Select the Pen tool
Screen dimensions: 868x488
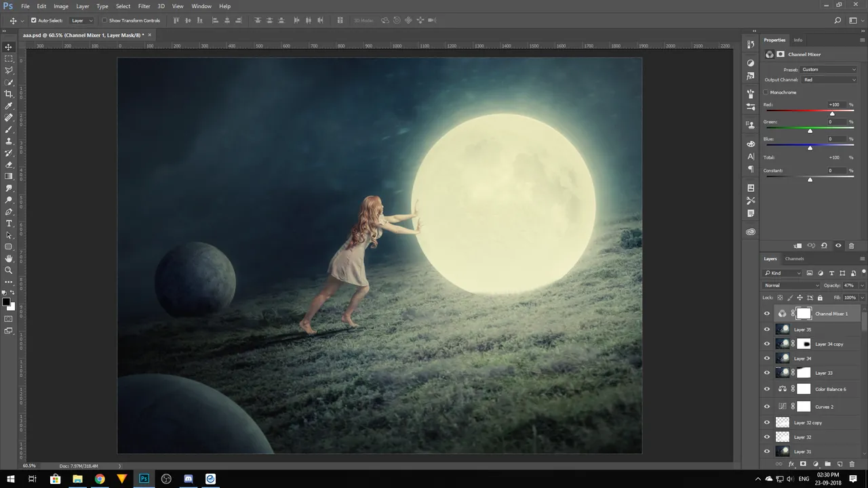pyautogui.click(x=9, y=211)
